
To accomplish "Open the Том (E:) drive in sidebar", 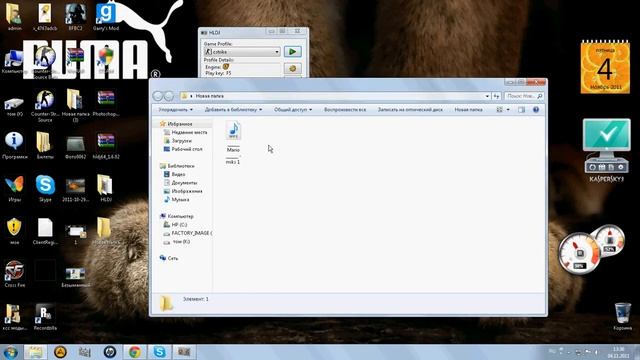I will (x=181, y=242).
